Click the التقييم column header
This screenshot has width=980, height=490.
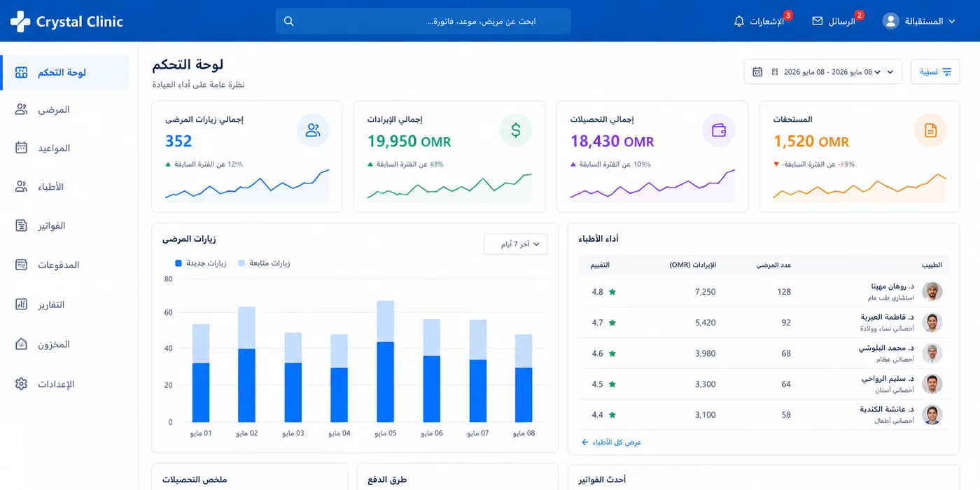600,265
